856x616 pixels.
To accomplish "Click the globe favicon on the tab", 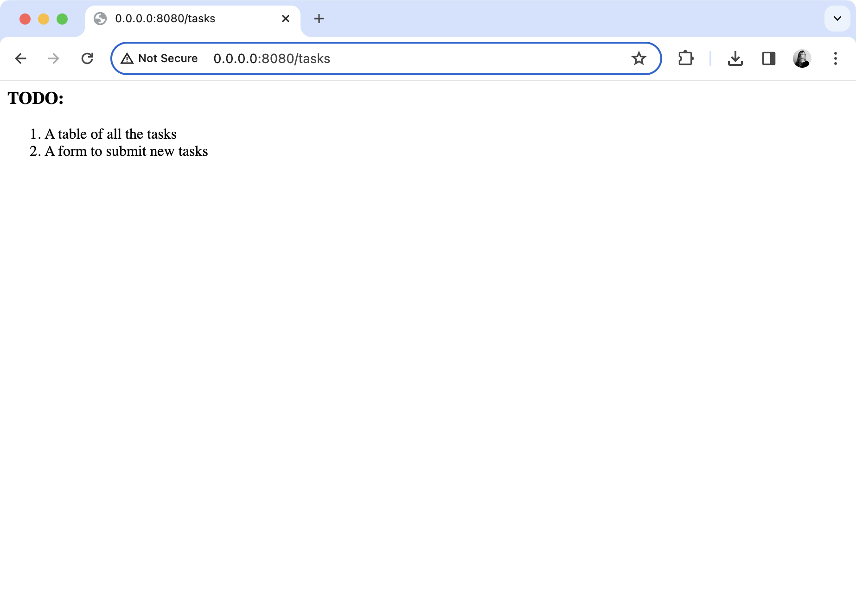I will (101, 19).
